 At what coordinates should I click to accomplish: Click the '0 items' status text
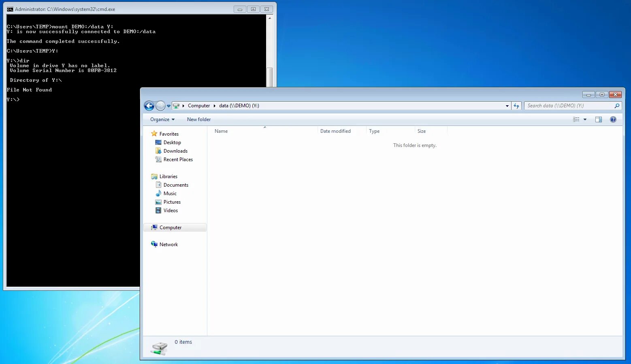183,342
